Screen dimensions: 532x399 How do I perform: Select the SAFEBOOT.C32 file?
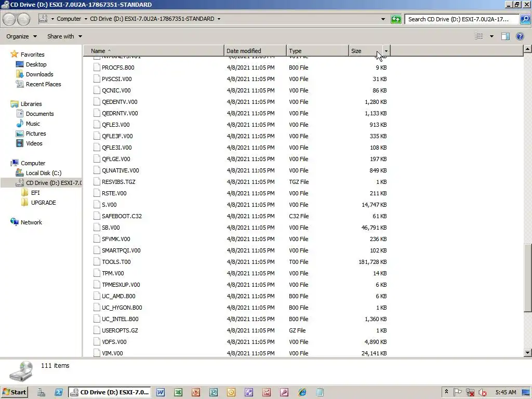click(122, 216)
